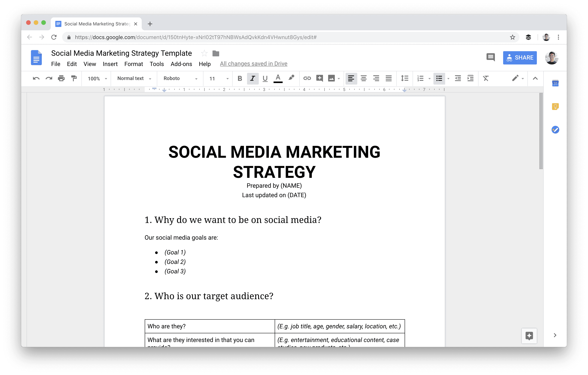Image resolution: width=588 pixels, height=375 pixels.
Task: Toggle italic formatting
Action: (x=253, y=78)
